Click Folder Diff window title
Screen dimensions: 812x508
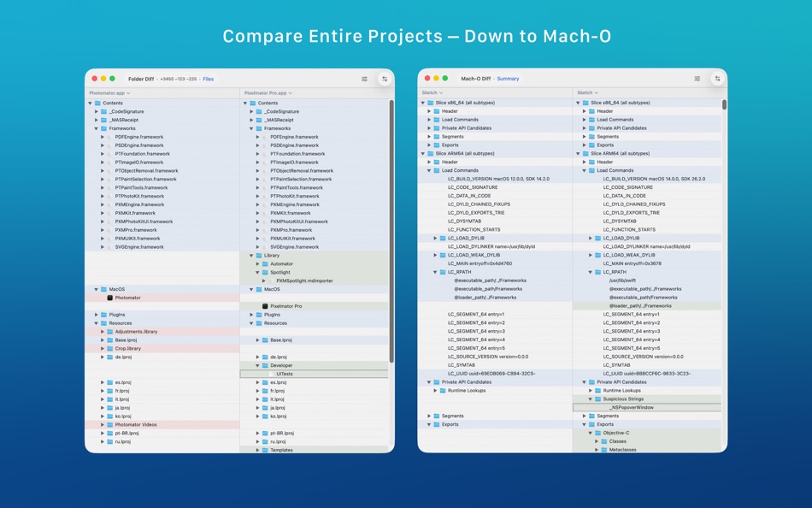pos(141,79)
